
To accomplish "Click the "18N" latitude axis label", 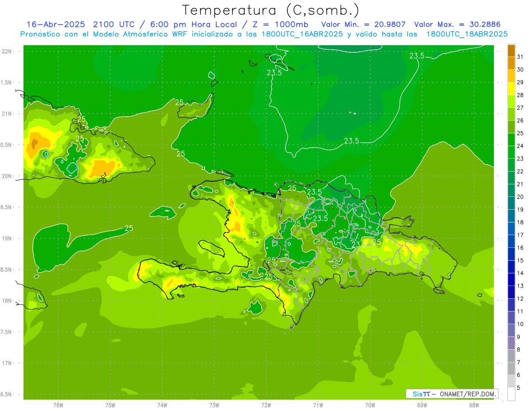I will click(7, 301).
